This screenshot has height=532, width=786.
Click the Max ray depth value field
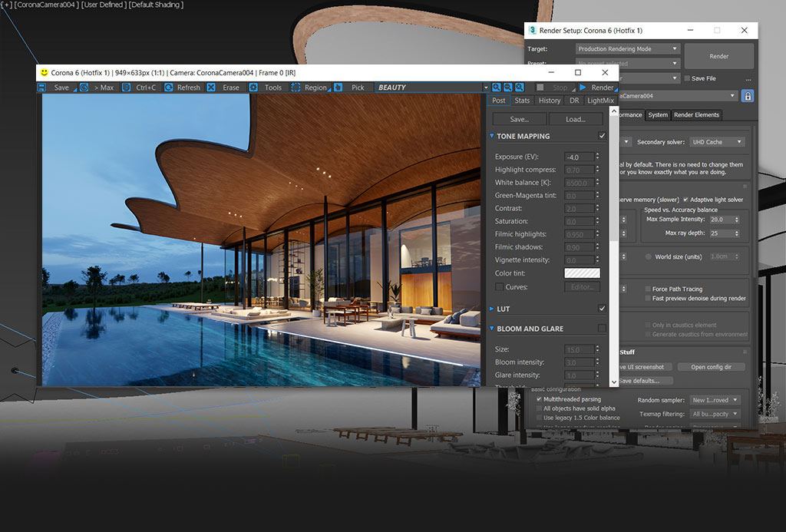(721, 233)
